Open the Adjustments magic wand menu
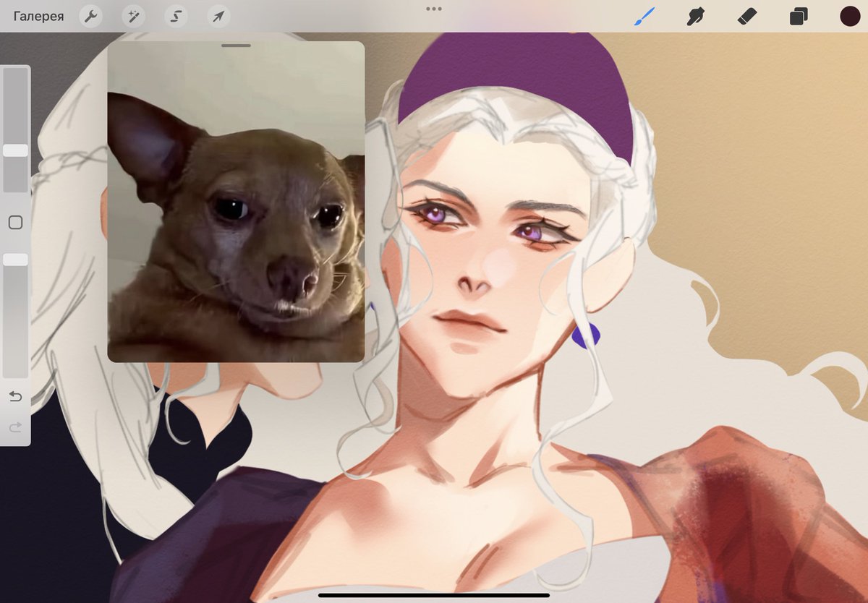The image size is (868, 603). pos(133,16)
